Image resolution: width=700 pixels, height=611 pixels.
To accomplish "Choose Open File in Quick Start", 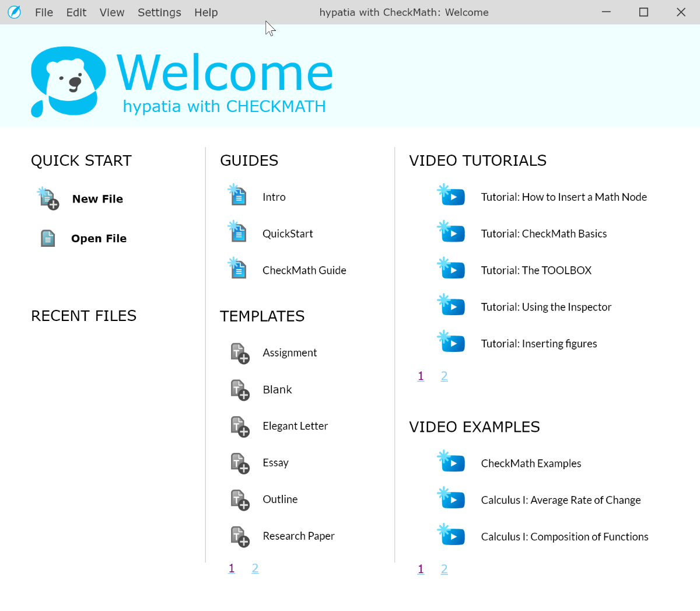I will pyautogui.click(x=99, y=239).
